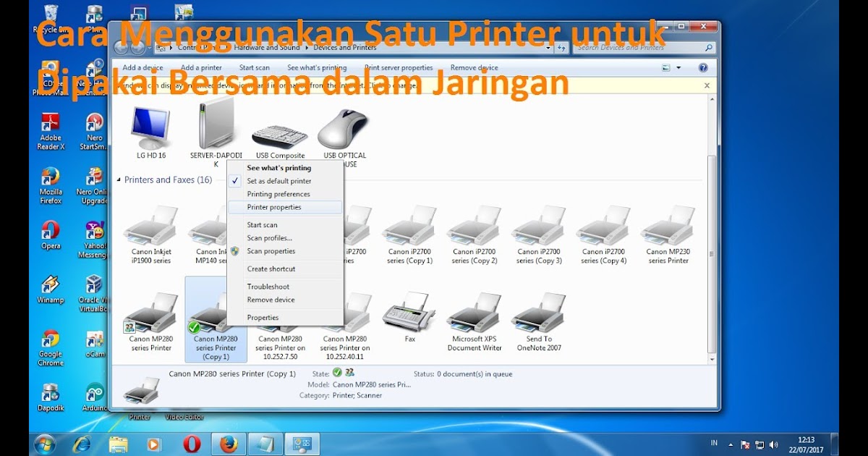Dismiss the yellow information bar

tap(707, 85)
